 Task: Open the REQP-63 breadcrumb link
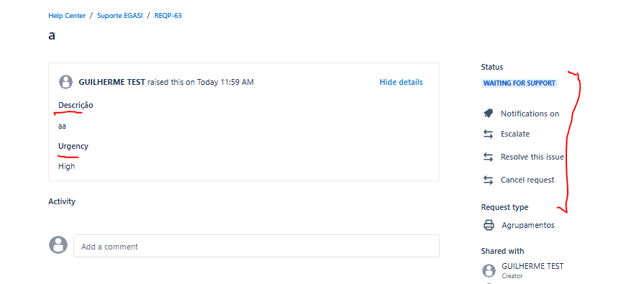(x=168, y=16)
